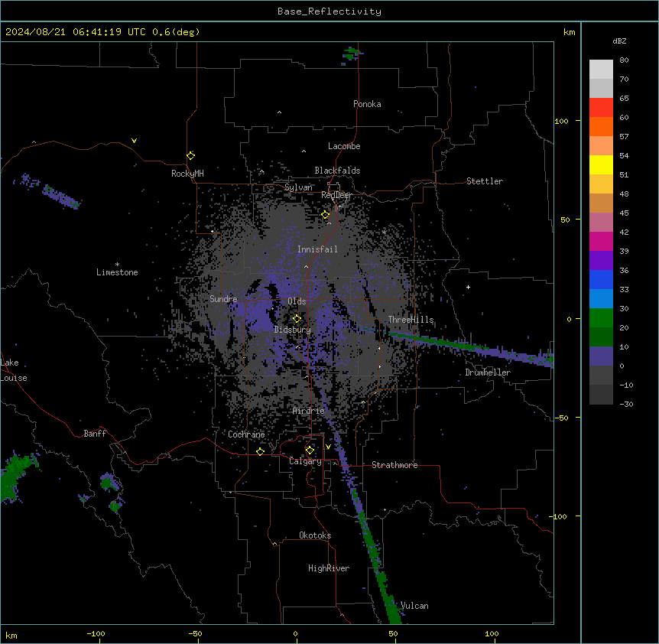Viewport: 659px width, 644px height.
Task: Click the yellow V marker northwest of RockyMH
Action: [134, 141]
